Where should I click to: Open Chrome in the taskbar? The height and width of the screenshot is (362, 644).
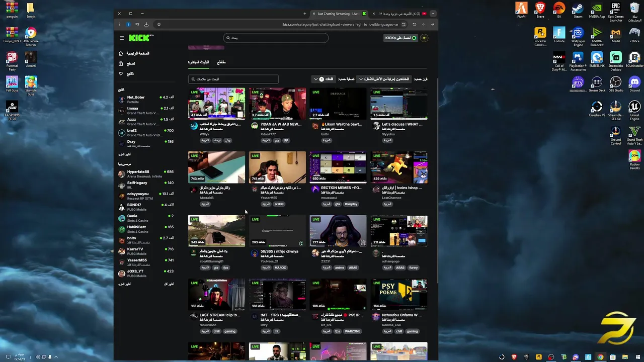coord(600,357)
